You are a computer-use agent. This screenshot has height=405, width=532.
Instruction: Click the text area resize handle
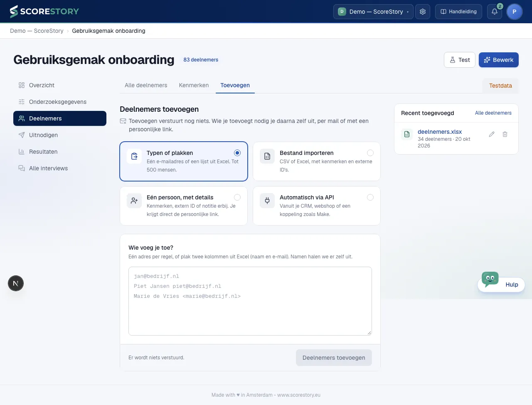(x=369, y=332)
